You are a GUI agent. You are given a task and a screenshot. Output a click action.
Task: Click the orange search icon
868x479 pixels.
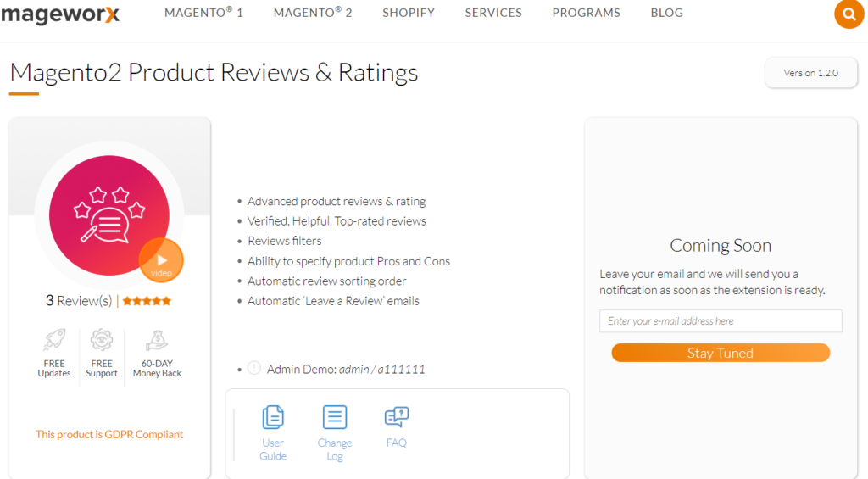[x=849, y=14]
